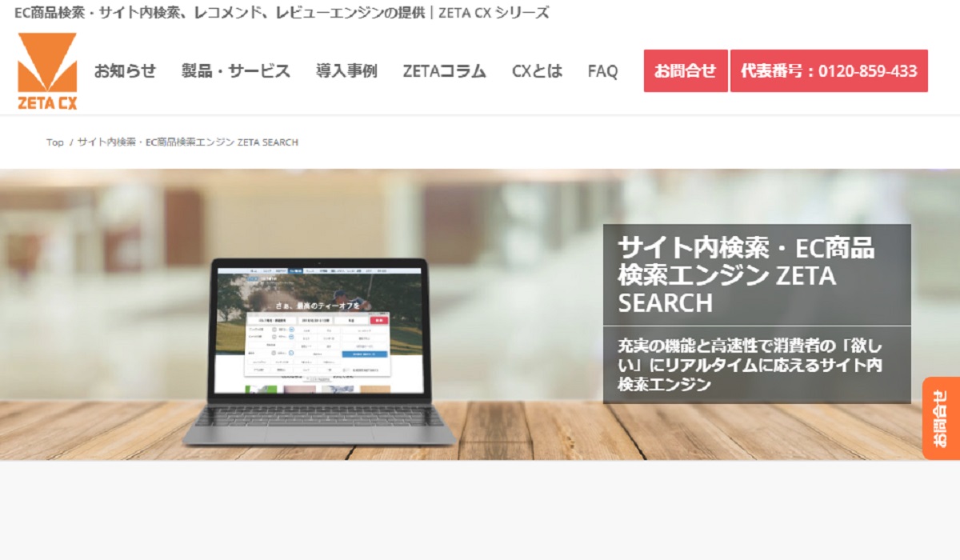Click the red お問合せ button
Screen dimensions: 960x560
[686, 71]
